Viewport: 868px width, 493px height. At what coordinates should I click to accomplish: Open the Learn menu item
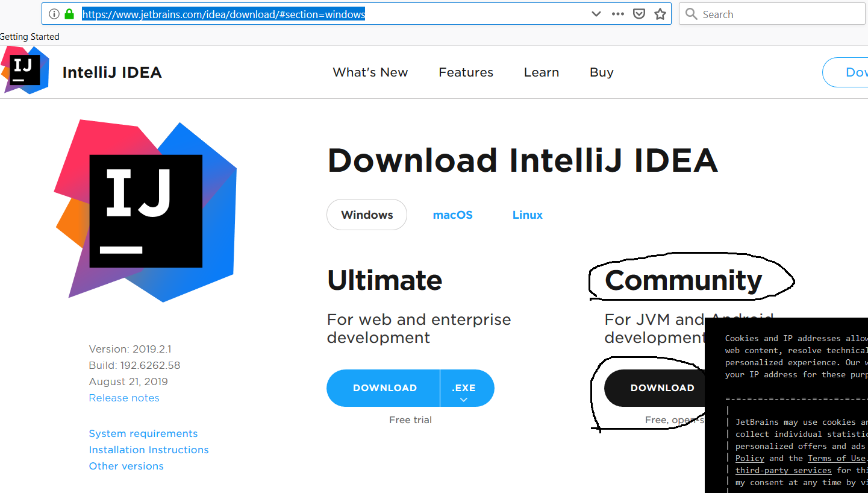[x=542, y=72]
